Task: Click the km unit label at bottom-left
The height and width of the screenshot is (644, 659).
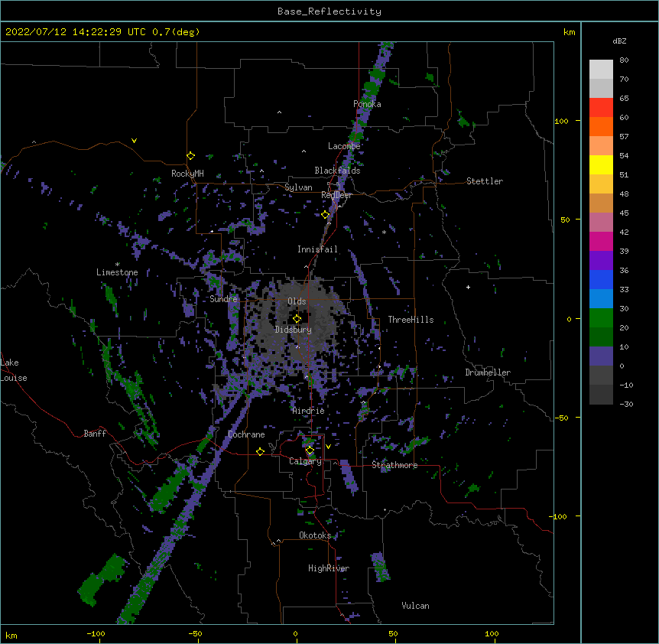Action: [11, 636]
